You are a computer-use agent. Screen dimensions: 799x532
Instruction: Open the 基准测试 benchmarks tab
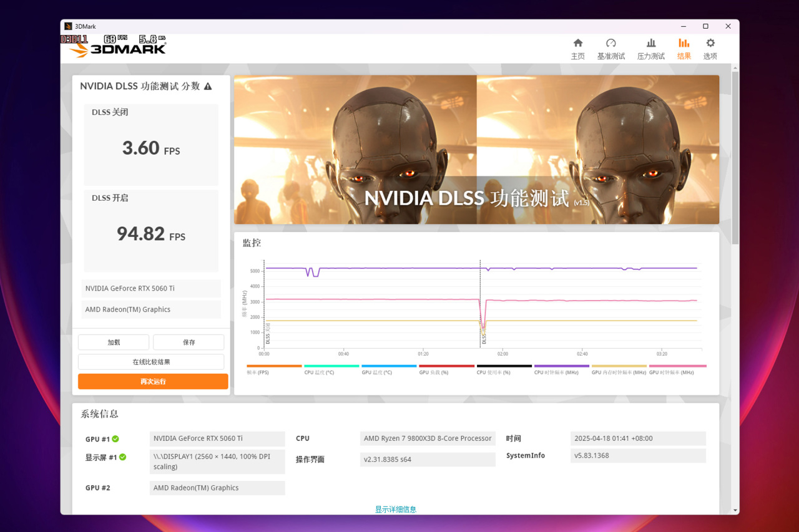click(x=611, y=49)
